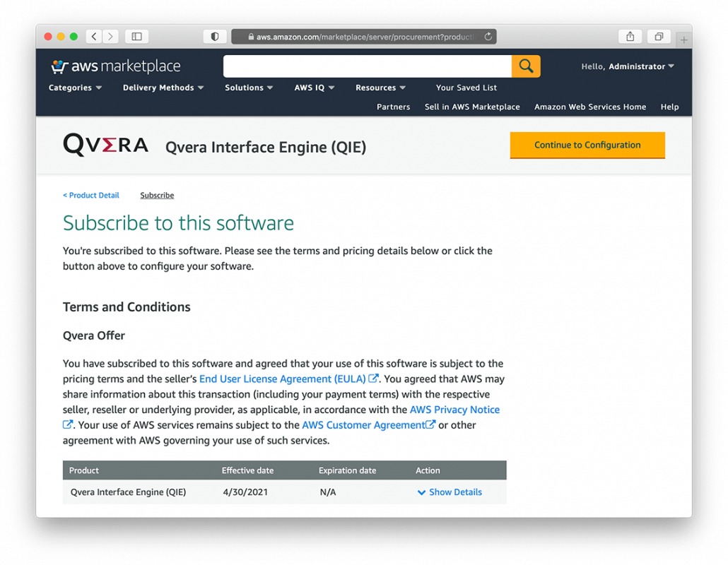Click the Qvera Interface Engine (QIE) page title
Viewport: 728px width, 565px height.
(266, 147)
